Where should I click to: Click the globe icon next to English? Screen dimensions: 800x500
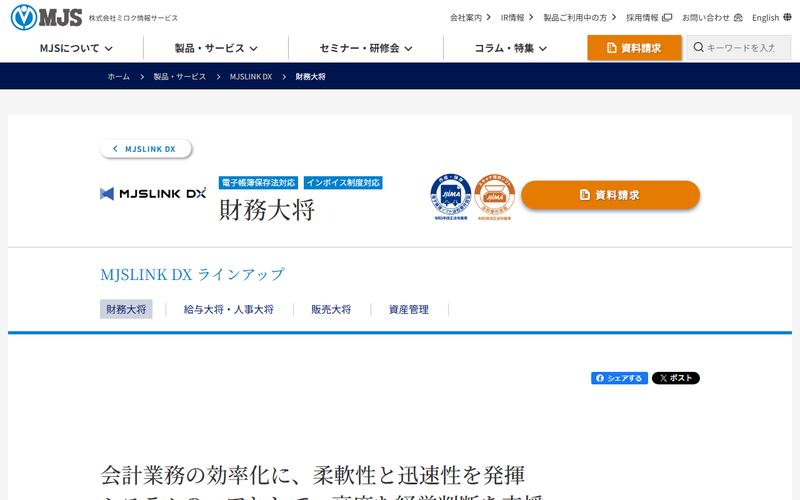(787, 17)
